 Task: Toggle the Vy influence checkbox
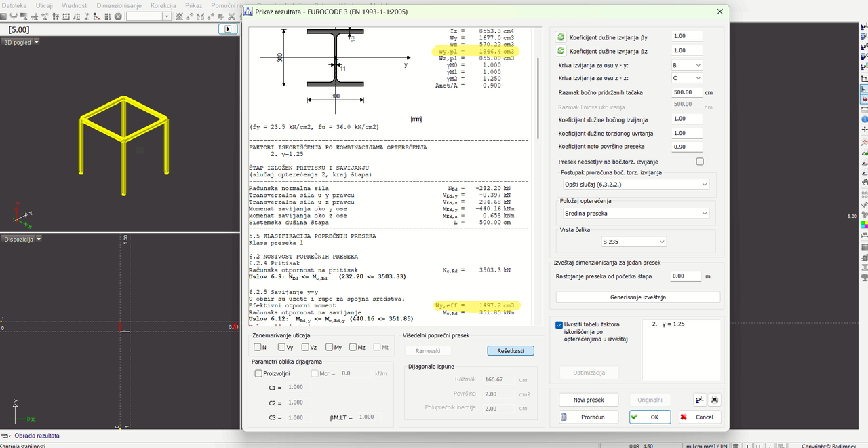[281, 348]
